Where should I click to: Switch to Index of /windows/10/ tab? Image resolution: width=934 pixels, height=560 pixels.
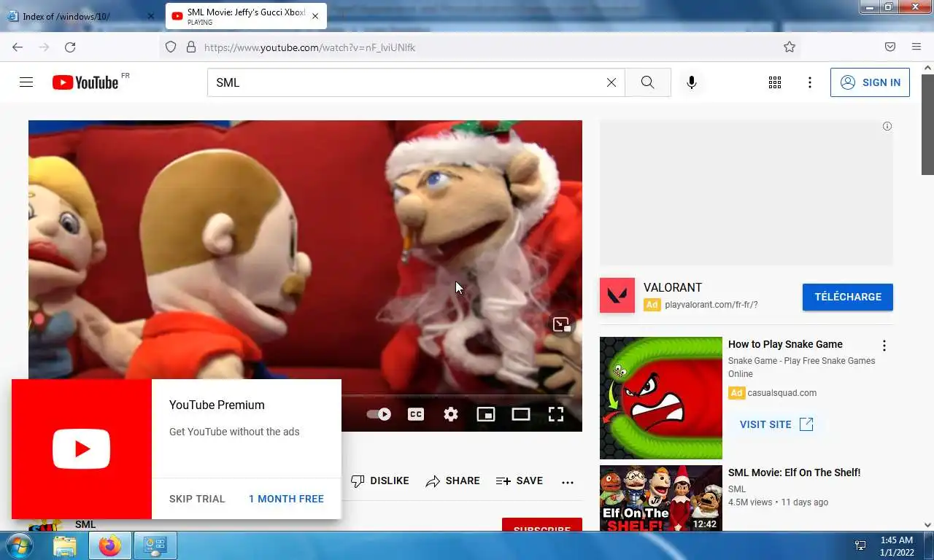pos(80,16)
